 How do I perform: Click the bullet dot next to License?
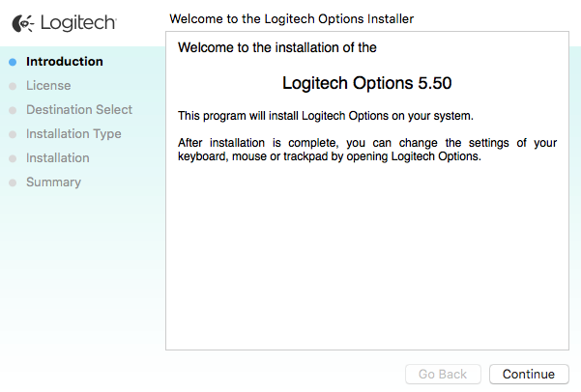click(x=13, y=86)
